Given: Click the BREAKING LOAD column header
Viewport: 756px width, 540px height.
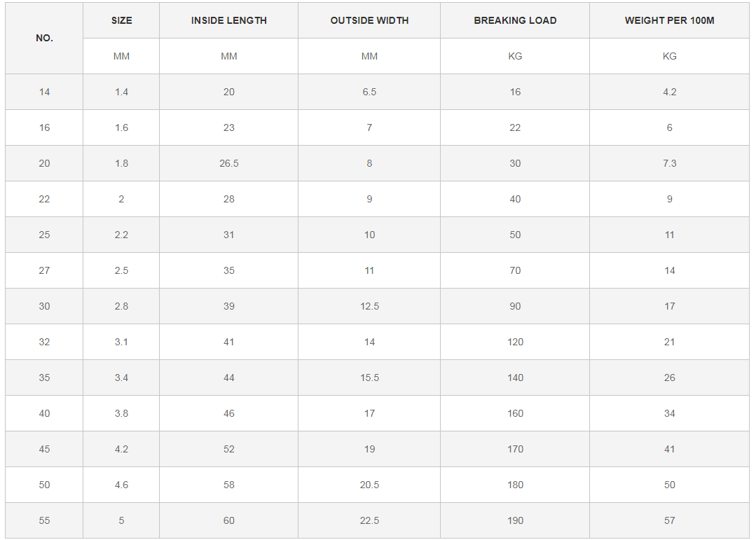Looking at the screenshot, I should pyautogui.click(x=515, y=20).
